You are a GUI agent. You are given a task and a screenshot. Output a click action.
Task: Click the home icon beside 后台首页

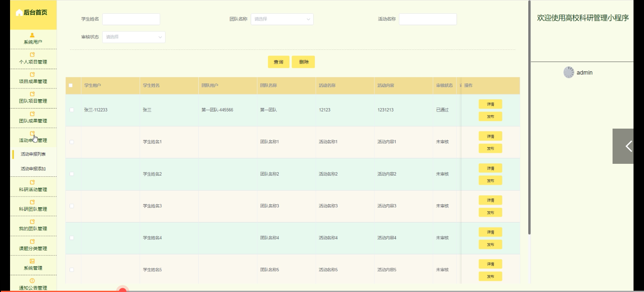19,13
